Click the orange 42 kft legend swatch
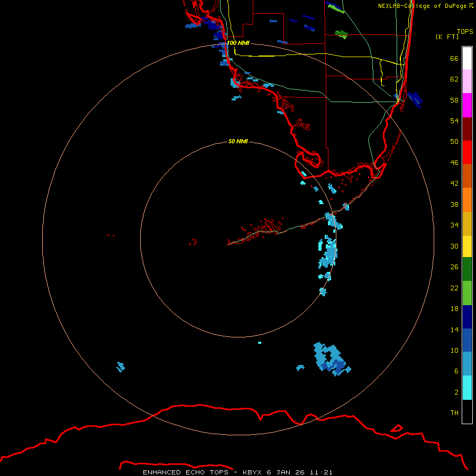This screenshot has width=476, height=476. 467,200
